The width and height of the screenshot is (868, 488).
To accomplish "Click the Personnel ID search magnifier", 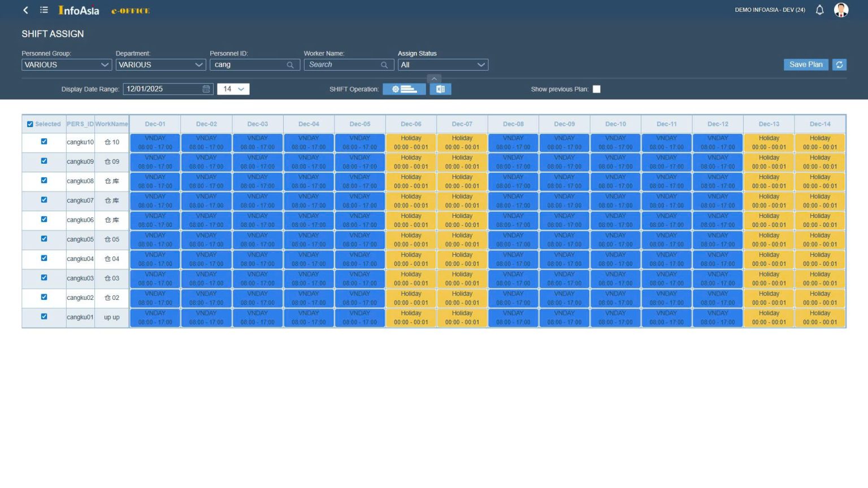I will tap(290, 65).
